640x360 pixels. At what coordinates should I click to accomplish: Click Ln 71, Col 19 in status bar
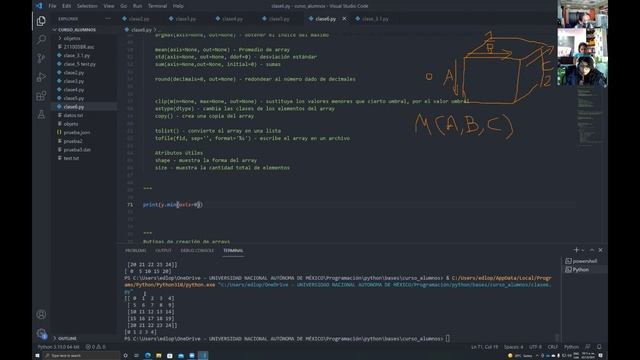484,347
